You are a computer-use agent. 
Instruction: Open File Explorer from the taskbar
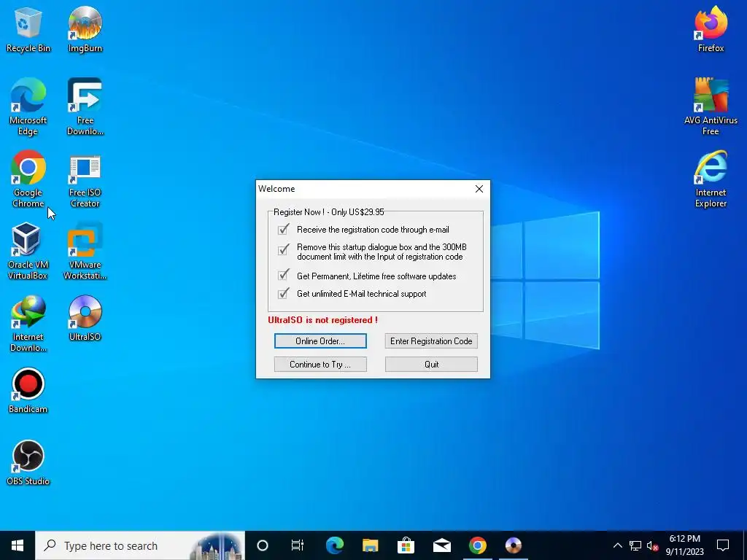coord(370,545)
